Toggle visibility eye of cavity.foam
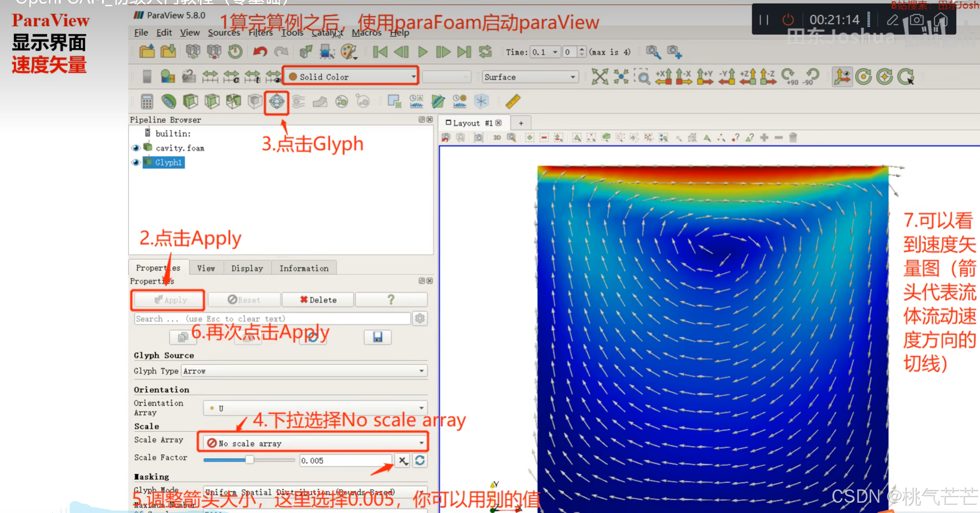980x513 pixels. 135,148
